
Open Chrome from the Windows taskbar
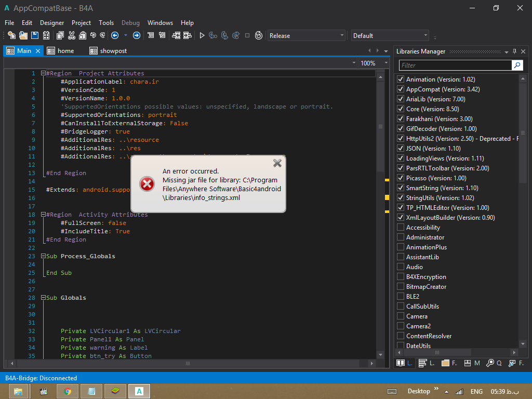pos(67,391)
